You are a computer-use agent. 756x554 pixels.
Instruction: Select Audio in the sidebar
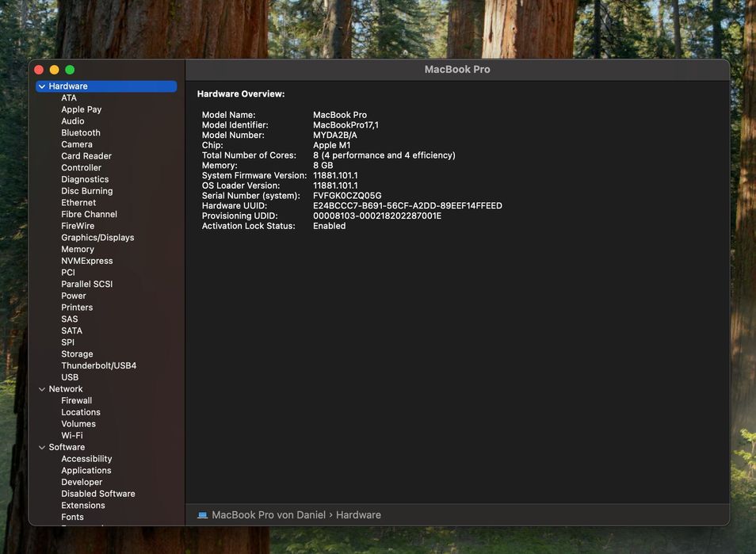tap(73, 121)
